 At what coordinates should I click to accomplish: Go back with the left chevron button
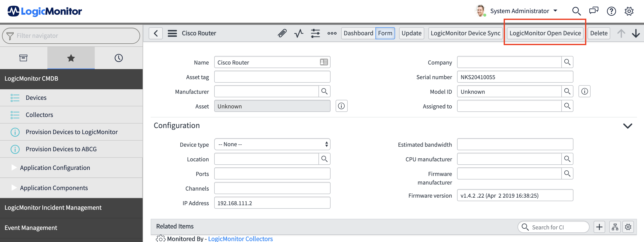coord(156,33)
